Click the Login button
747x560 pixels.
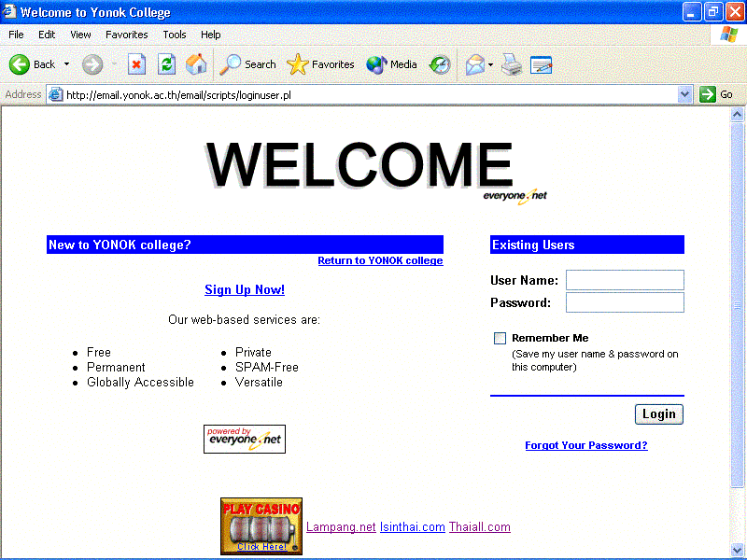click(x=658, y=414)
